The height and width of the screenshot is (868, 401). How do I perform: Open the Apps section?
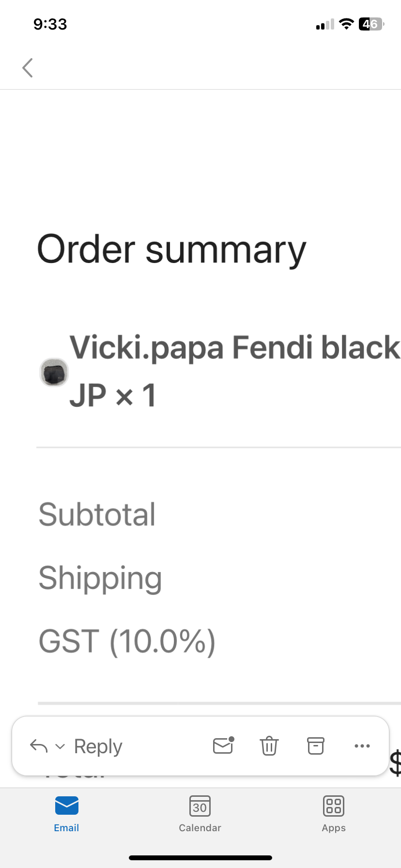333,814
